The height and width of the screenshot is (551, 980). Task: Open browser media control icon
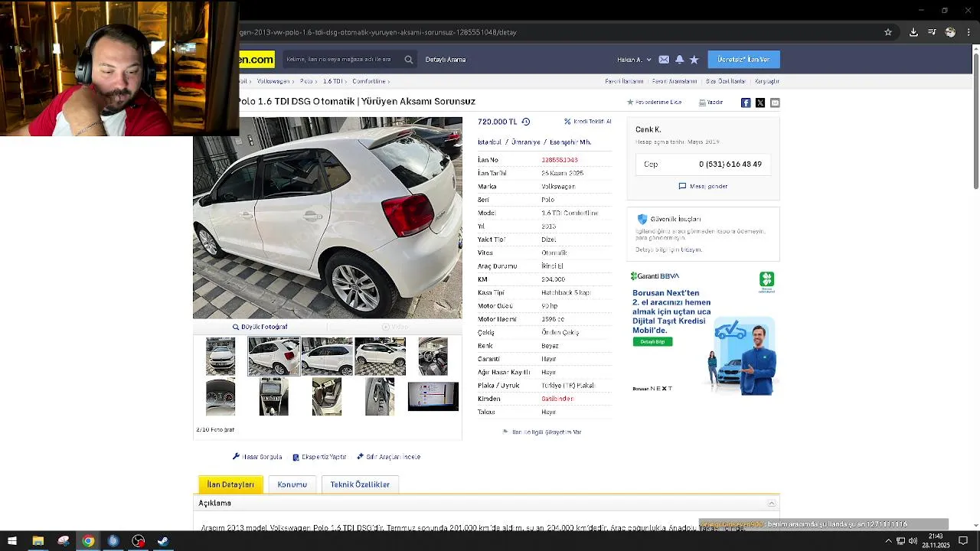click(x=932, y=32)
